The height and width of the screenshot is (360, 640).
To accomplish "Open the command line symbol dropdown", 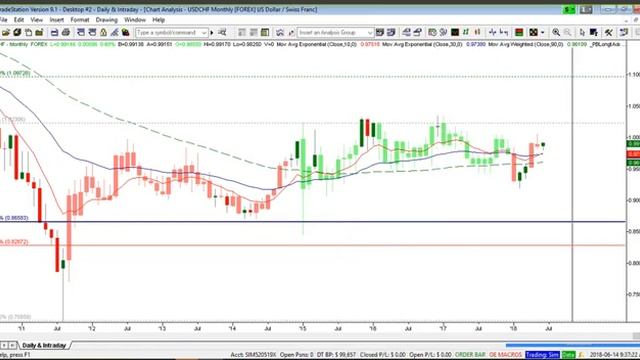I will 204,32.
